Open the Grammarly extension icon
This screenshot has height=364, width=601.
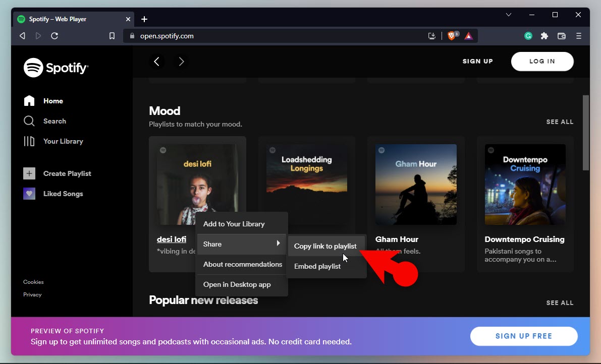pos(528,36)
